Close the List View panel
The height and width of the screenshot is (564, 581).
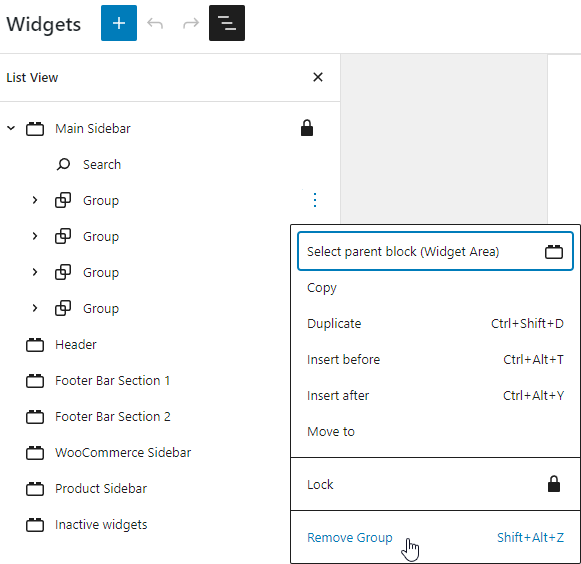(318, 77)
